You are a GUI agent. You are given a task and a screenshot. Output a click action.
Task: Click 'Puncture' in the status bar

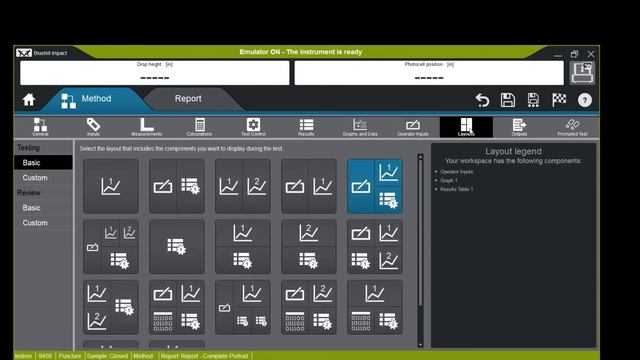pos(70,356)
